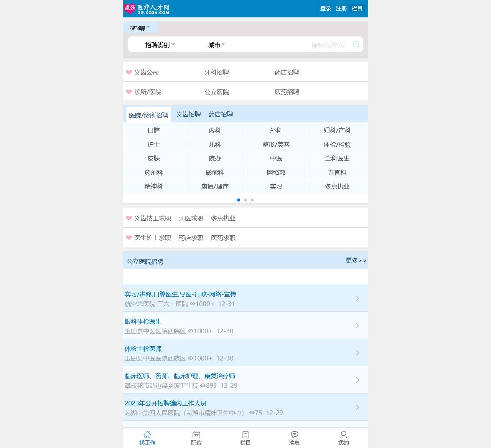Switch to the 医院/诊所招聘 tab
Viewport: 491px width, 448px height.
pyautogui.click(x=148, y=115)
